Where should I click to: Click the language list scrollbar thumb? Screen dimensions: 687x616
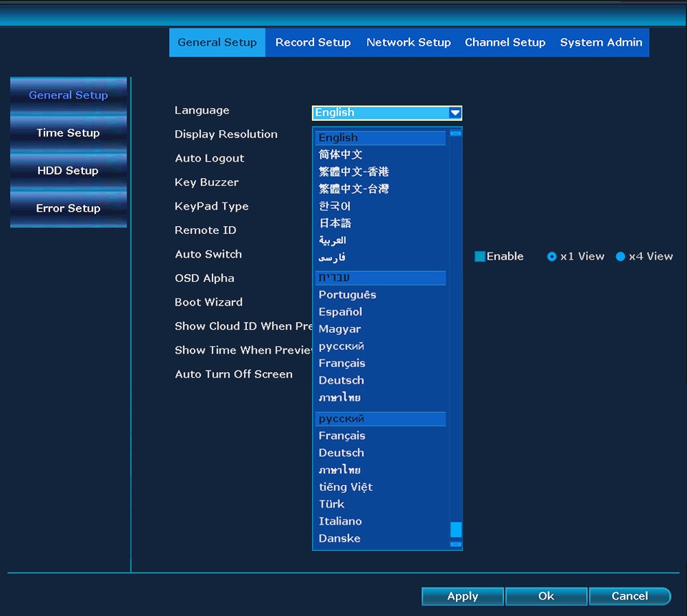click(x=456, y=529)
